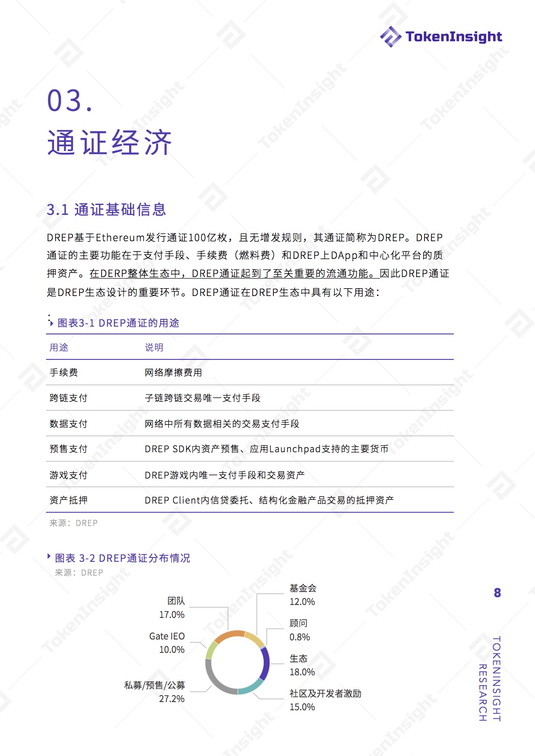Select the '网络摩擦费用' table cell
Screen dimensions: 535x756
pyautogui.click(x=173, y=372)
